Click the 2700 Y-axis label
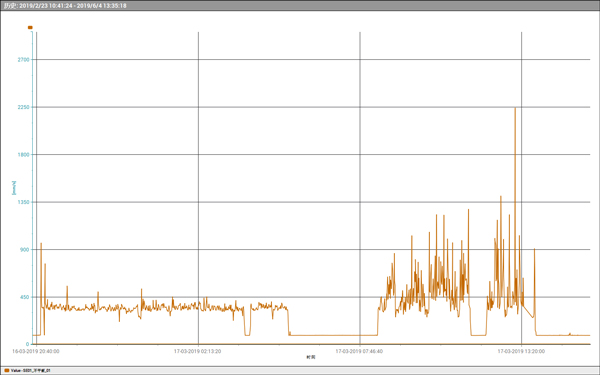The height and width of the screenshot is (375, 600). [23, 60]
